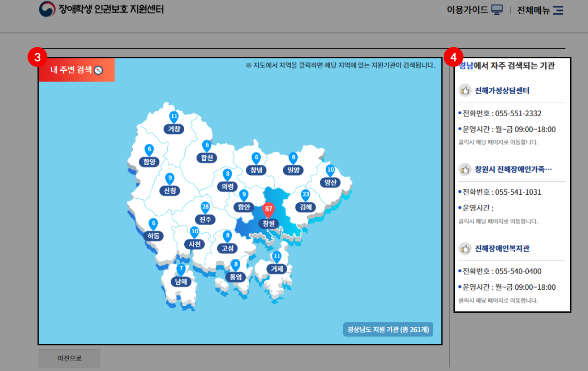
Task: Click the 경상남도 지원 기관 (총 261개) label
Action: (x=388, y=329)
